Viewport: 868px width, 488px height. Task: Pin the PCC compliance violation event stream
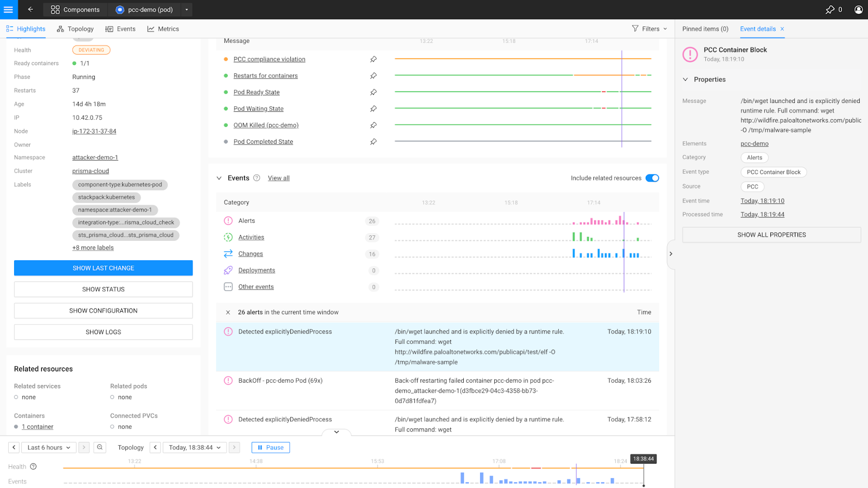point(373,59)
